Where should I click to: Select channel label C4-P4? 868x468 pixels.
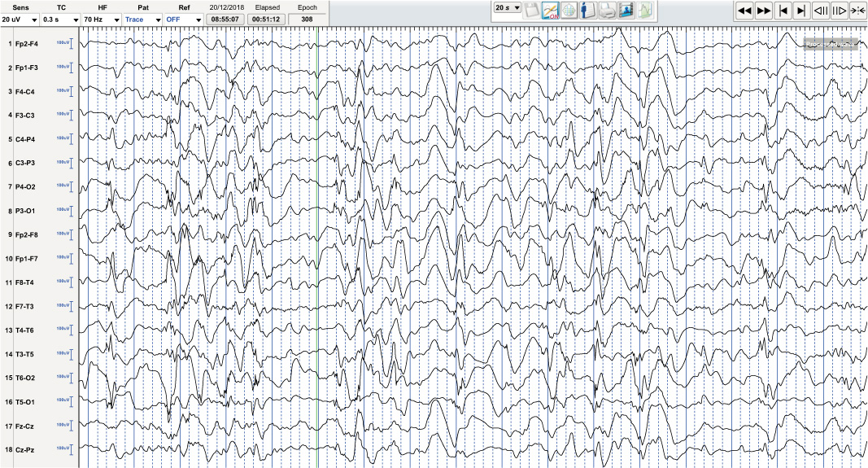pos(25,139)
